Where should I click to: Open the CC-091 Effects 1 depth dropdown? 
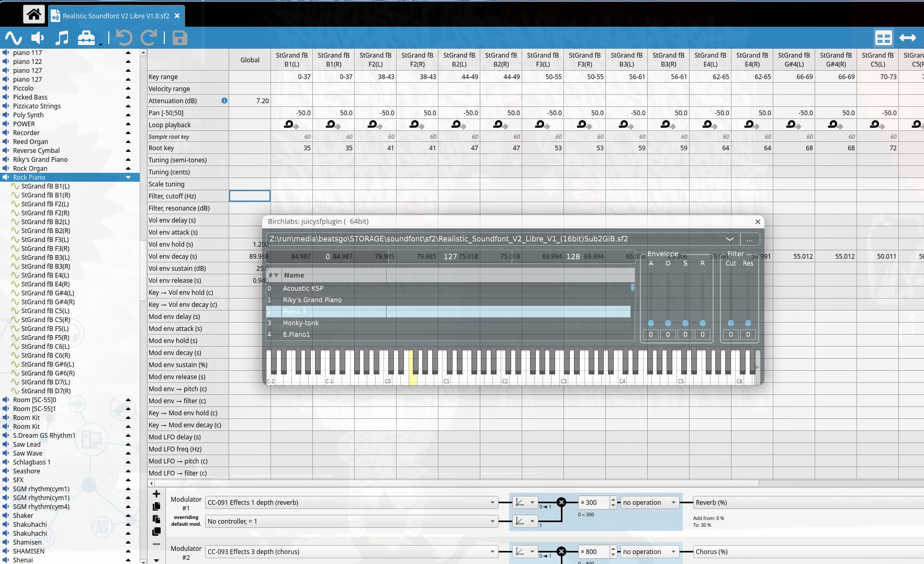[x=351, y=502]
